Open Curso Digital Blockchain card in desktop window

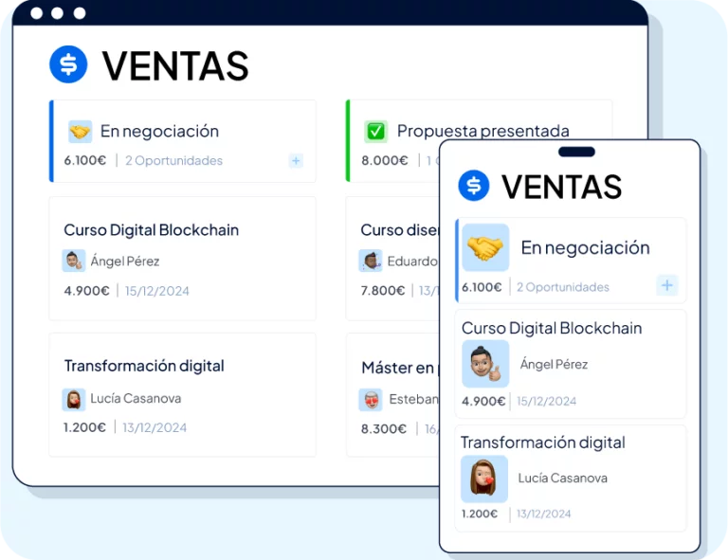pos(182,259)
